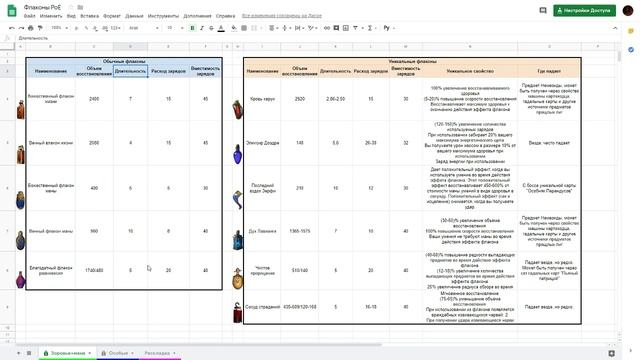The width and height of the screenshot is (640, 360).
Task: Open the zoom level dropdown
Action: [59, 28]
